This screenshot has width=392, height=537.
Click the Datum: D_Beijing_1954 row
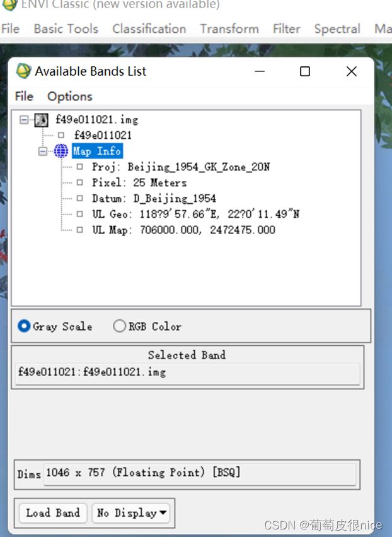pos(154,198)
